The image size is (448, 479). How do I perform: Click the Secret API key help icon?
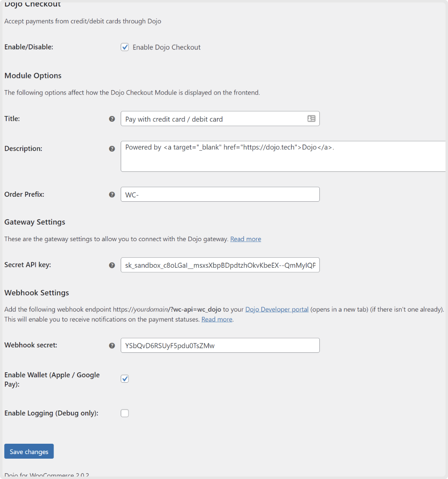point(112,265)
